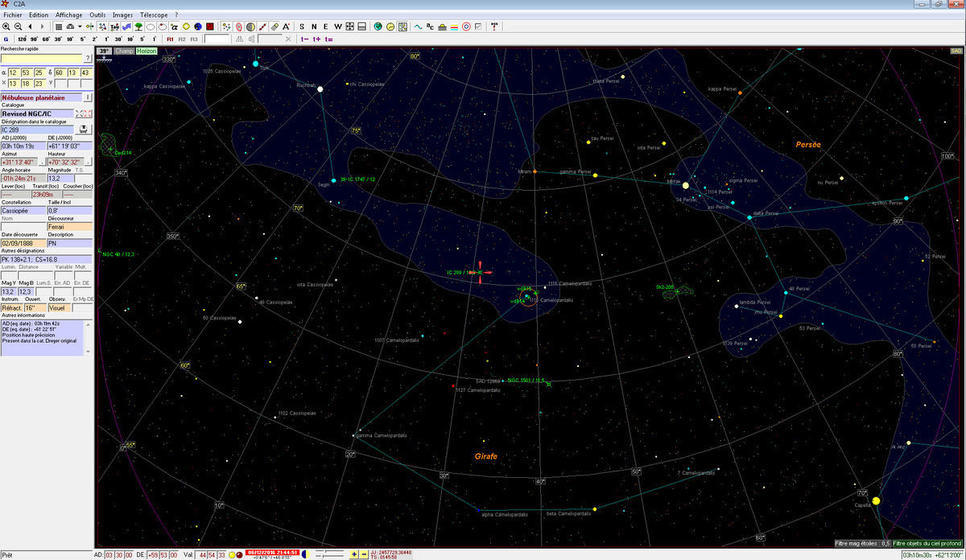The image size is (966, 560).
Task: Open the Images menu
Action: click(x=123, y=14)
